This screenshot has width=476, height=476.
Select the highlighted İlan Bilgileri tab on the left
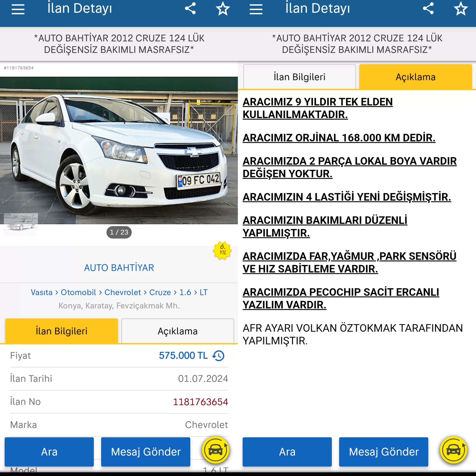tap(62, 331)
